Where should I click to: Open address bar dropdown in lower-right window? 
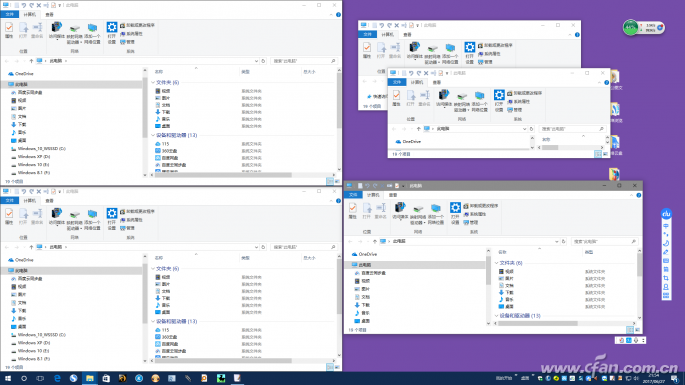tap(557, 242)
